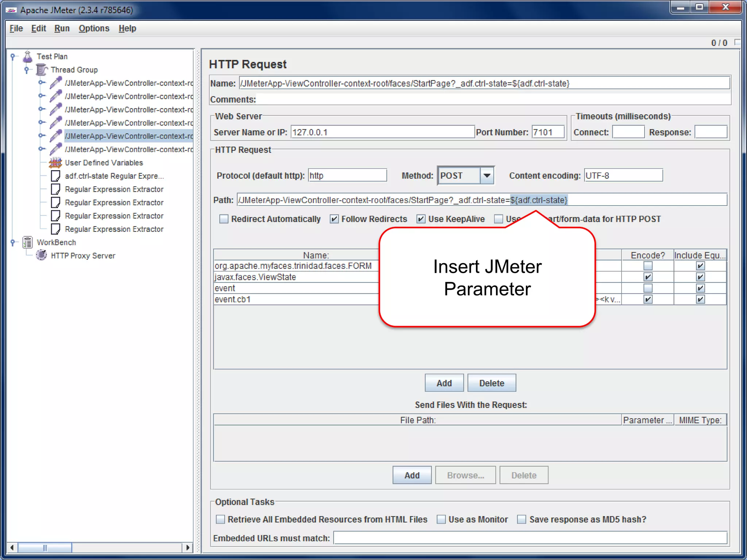Open the File menu
Screen dimensions: 747x560
click(16, 28)
